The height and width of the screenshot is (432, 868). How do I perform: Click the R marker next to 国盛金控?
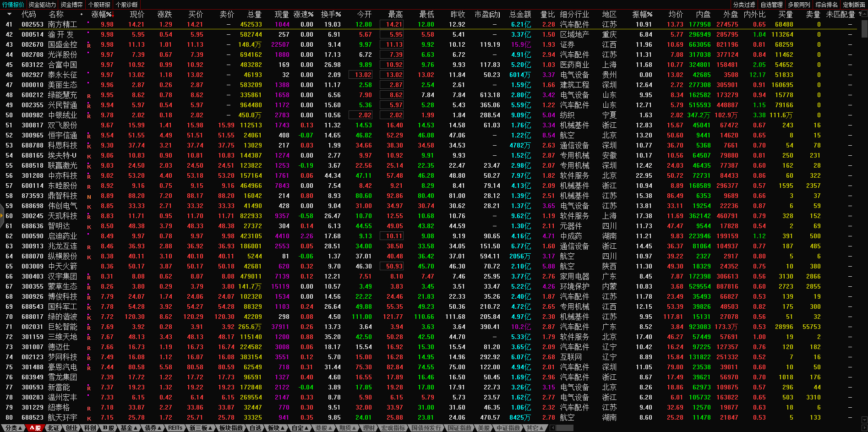tap(89, 45)
